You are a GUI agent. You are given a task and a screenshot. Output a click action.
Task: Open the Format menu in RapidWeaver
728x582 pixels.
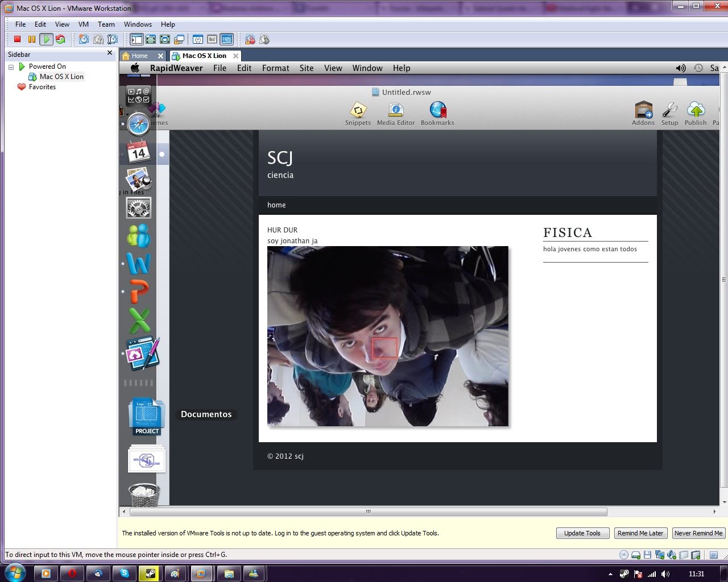pos(275,68)
